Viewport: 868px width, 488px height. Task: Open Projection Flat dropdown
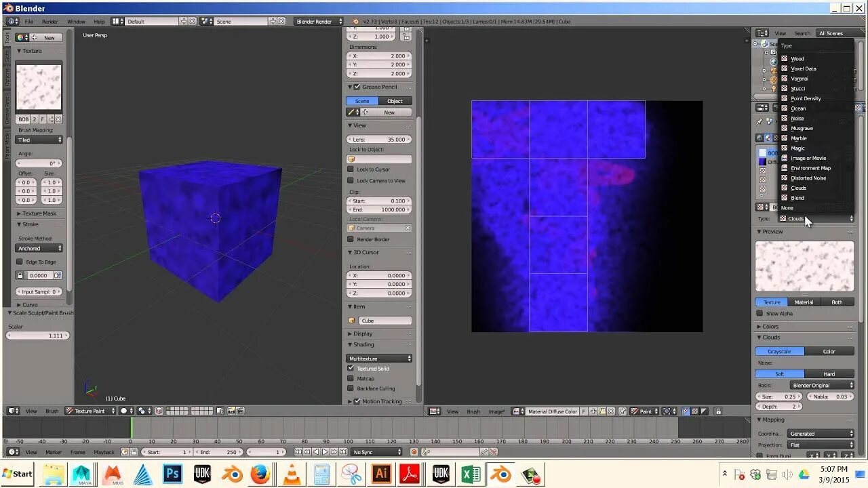coord(821,445)
